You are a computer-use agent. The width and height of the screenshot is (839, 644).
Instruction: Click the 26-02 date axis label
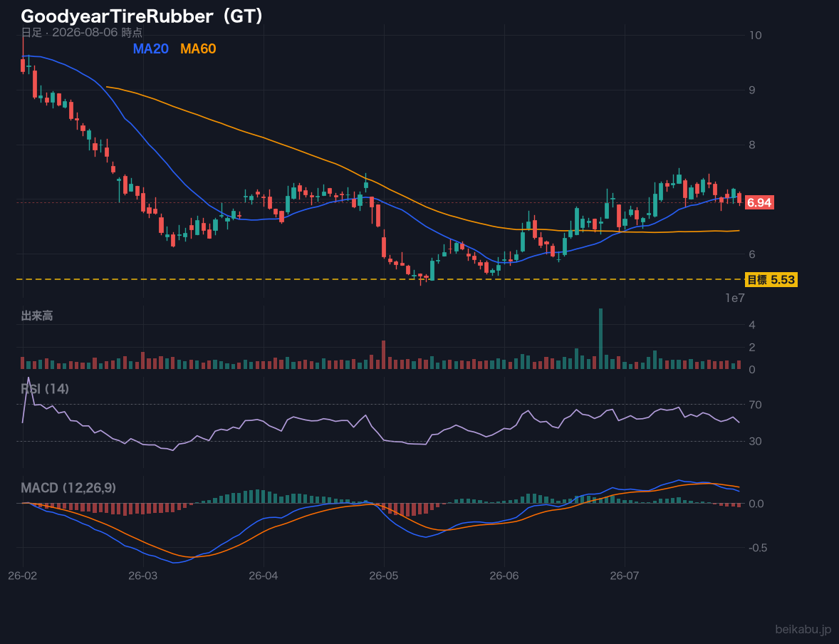click(23, 576)
